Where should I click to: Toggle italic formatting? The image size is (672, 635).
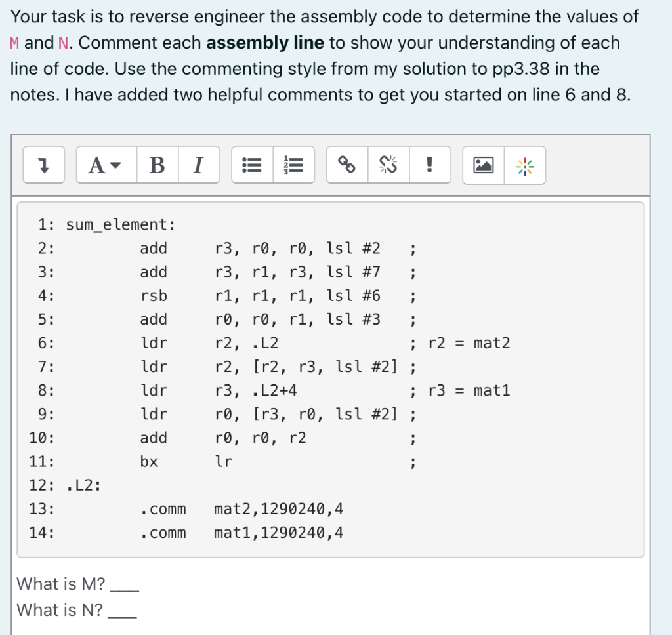click(198, 165)
